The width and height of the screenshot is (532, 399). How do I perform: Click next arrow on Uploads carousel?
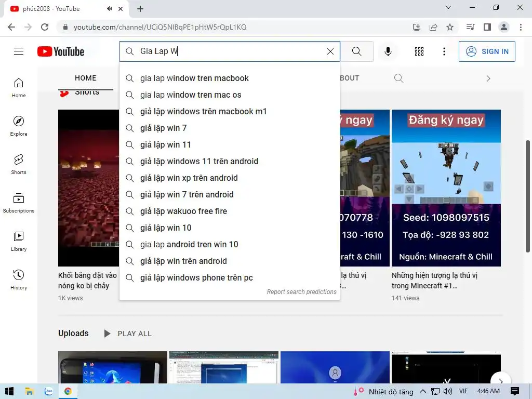coord(501,380)
